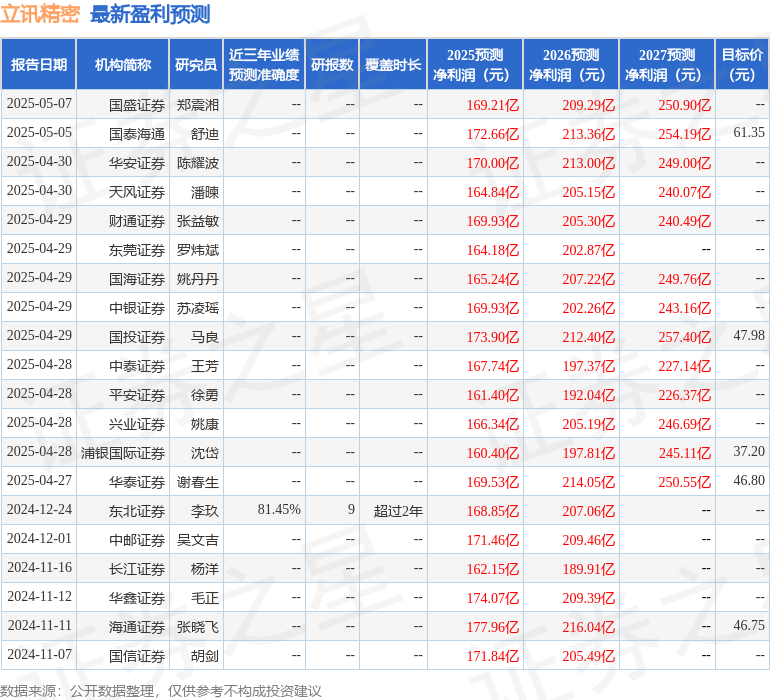Screen dimensions: 770x700
Task: Click report date 2024-12-24
Action: (39, 509)
